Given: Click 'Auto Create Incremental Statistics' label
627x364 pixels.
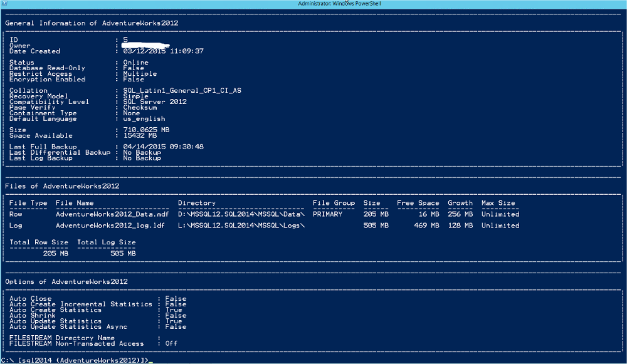Looking at the screenshot, I should click(81, 304).
